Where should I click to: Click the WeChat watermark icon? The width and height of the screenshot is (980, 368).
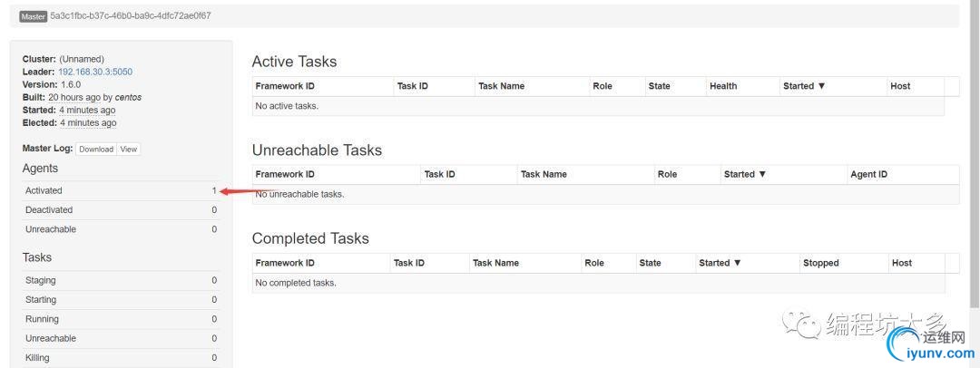[x=802, y=324]
